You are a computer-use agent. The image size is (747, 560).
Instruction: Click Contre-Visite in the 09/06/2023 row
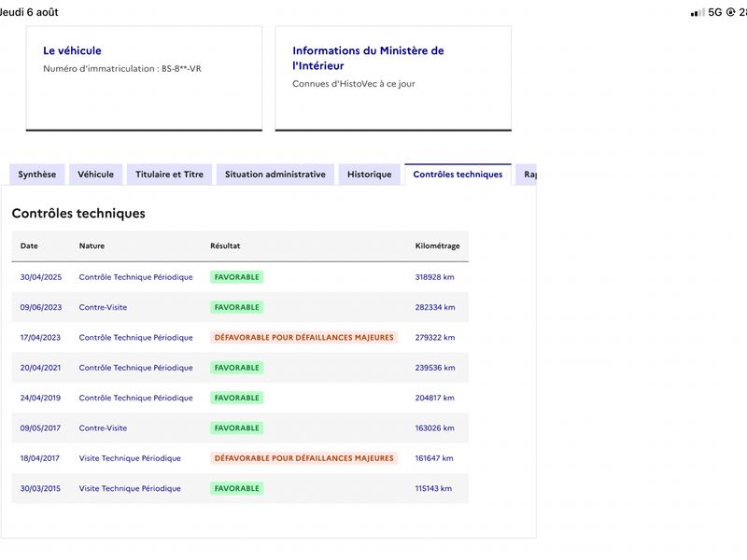103,307
